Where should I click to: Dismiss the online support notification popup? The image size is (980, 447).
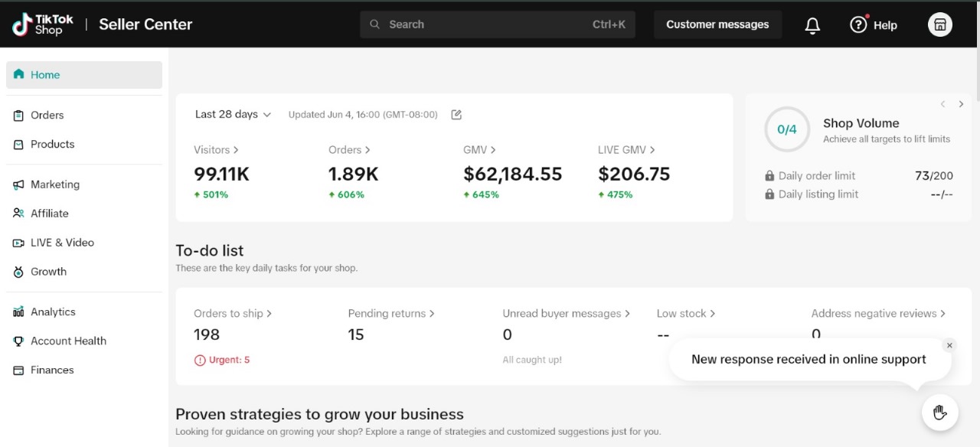tap(949, 345)
